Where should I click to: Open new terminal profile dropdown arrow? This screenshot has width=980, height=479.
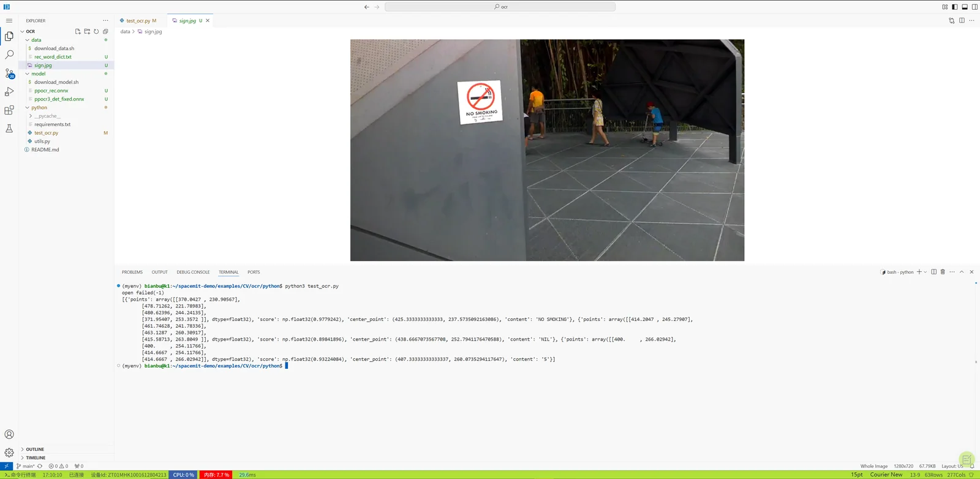(925, 272)
